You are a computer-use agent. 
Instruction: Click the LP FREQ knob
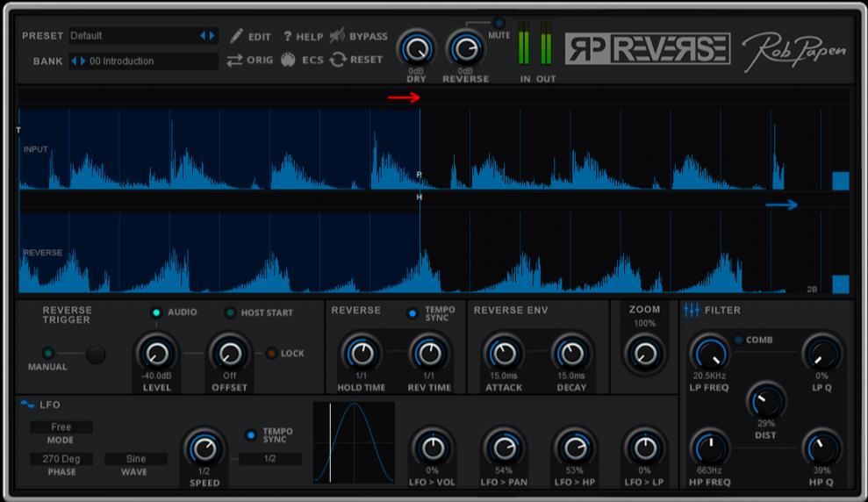pyautogui.click(x=709, y=354)
